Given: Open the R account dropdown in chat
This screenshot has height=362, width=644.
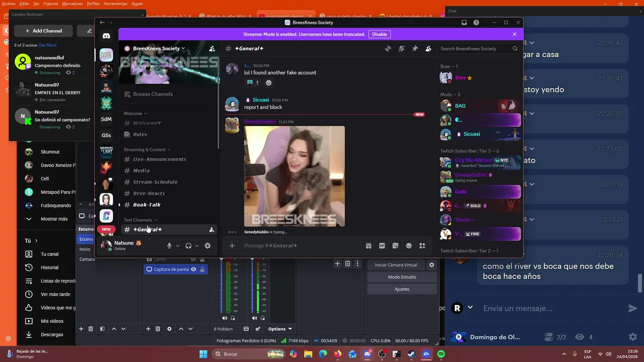Looking at the screenshot, I should (470, 307).
